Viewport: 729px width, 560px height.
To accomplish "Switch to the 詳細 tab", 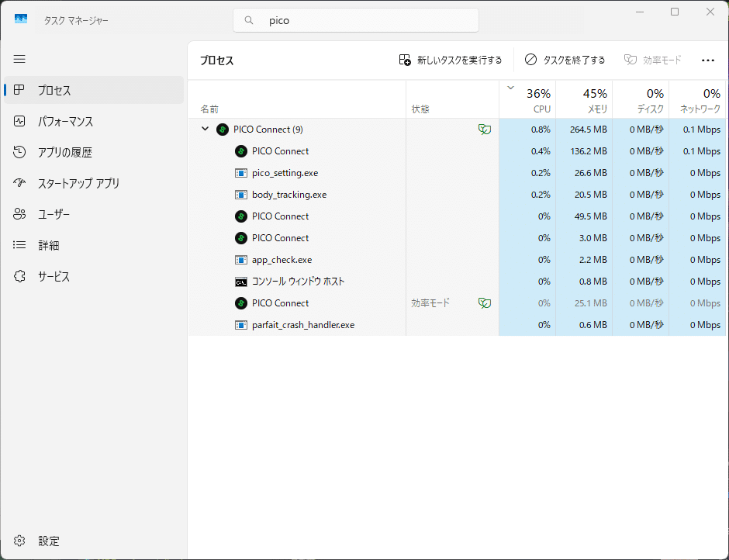I will (94, 245).
